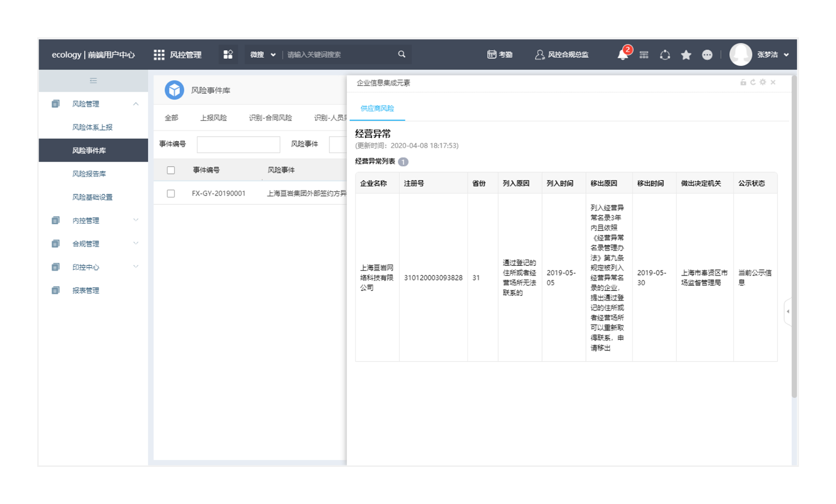
Task: Click the favorites star icon in header
Action: (x=686, y=55)
